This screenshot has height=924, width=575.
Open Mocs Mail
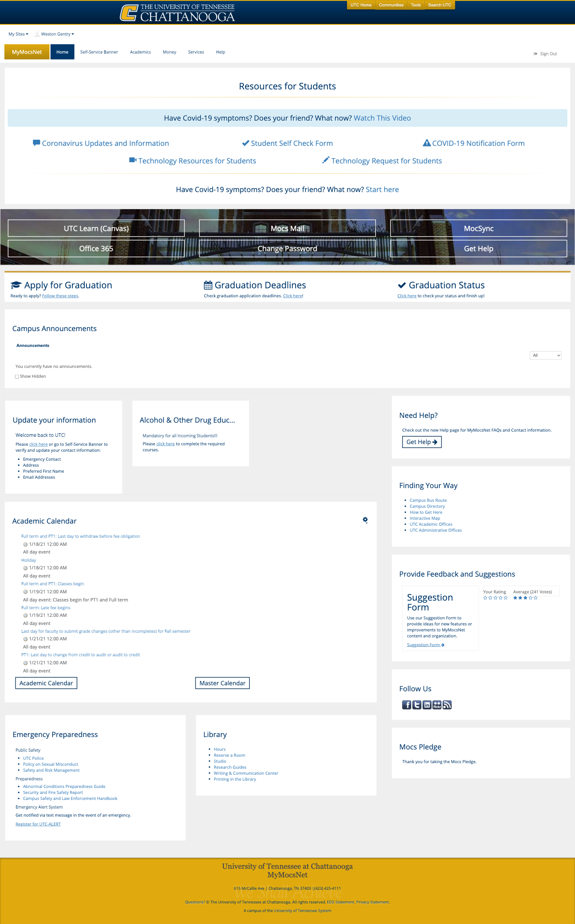tap(287, 228)
